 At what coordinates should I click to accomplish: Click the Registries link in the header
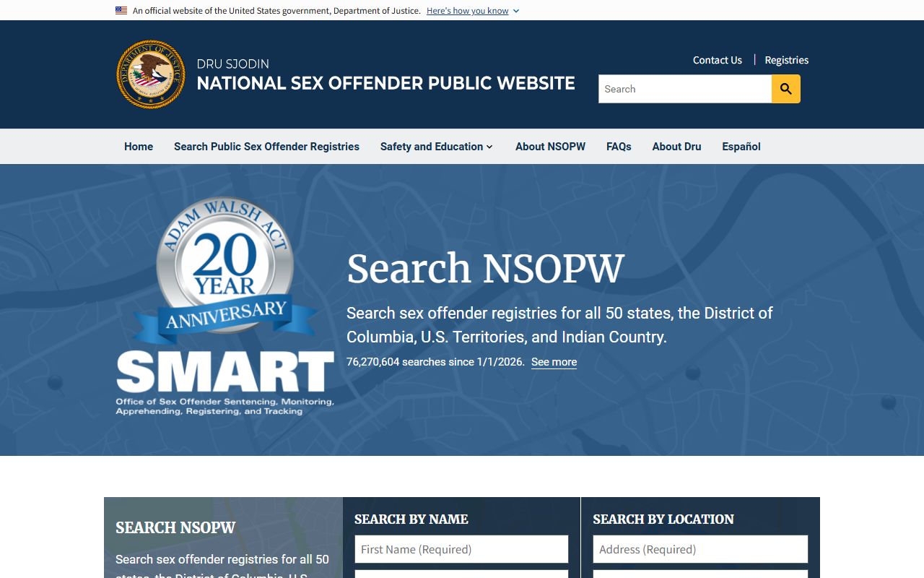[787, 60]
